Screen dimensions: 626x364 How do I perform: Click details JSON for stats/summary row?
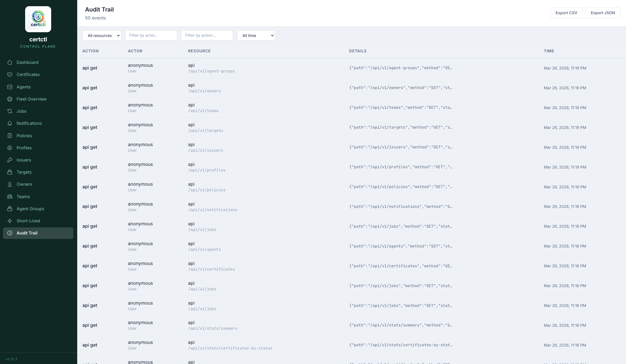[401, 325]
